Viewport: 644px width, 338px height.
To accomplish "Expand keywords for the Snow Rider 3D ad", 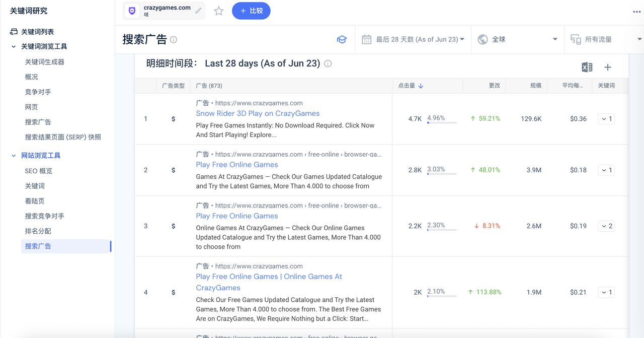I will [606, 119].
